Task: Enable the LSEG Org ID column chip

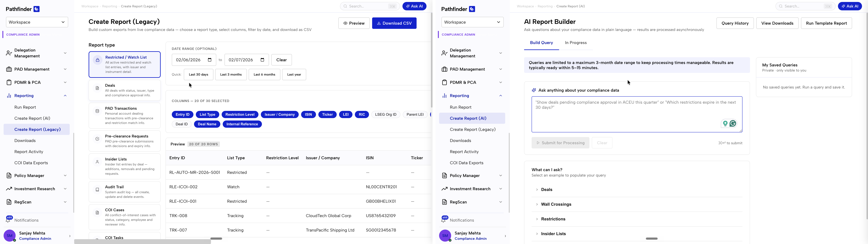Action: pos(386,115)
